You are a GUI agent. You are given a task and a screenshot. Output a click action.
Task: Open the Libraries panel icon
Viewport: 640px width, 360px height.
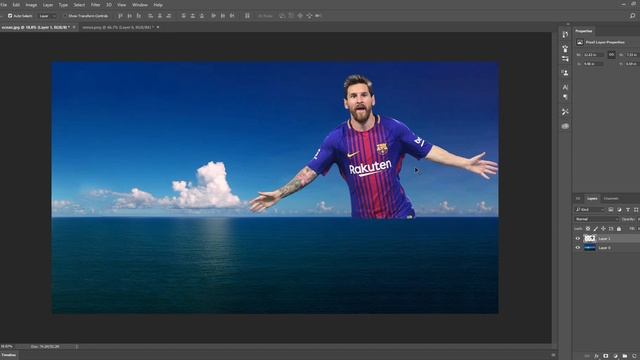pyautogui.click(x=565, y=126)
